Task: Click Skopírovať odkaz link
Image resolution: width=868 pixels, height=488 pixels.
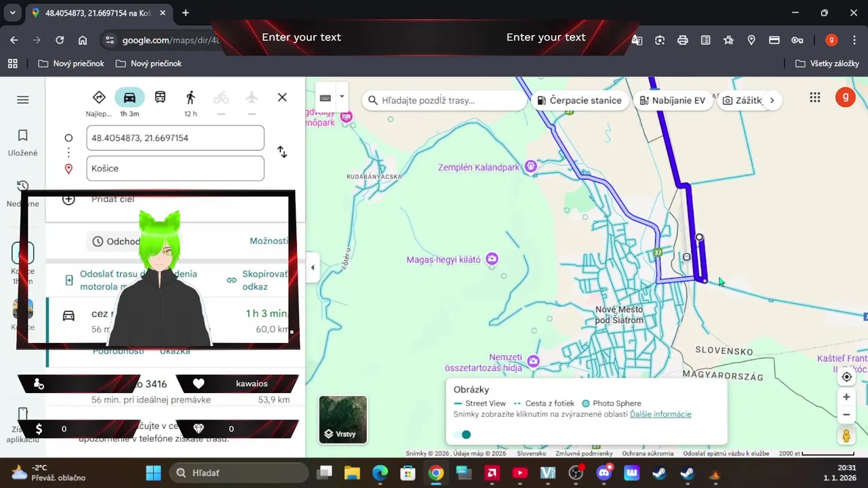Action: (258, 280)
